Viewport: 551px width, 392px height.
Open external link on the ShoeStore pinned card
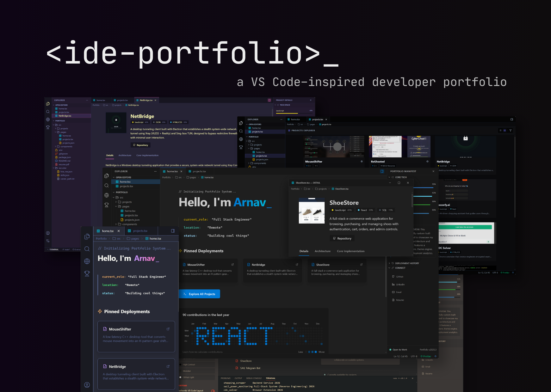click(361, 265)
